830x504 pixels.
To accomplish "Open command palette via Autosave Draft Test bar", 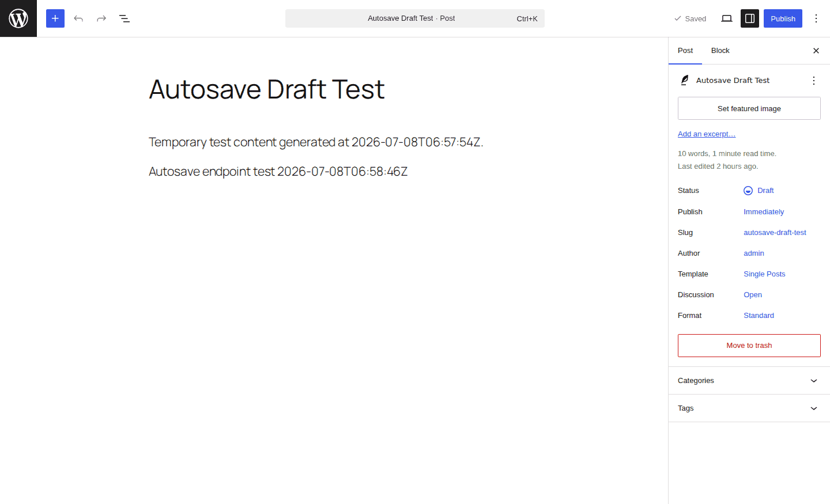I will click(x=415, y=18).
